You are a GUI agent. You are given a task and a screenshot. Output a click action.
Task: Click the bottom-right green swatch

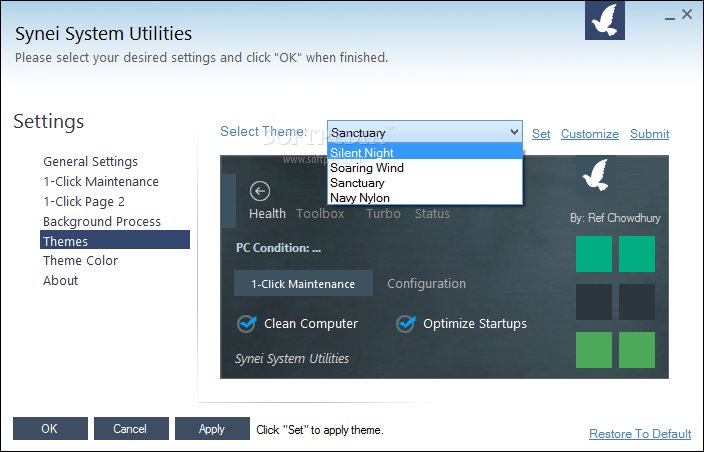[637, 350]
